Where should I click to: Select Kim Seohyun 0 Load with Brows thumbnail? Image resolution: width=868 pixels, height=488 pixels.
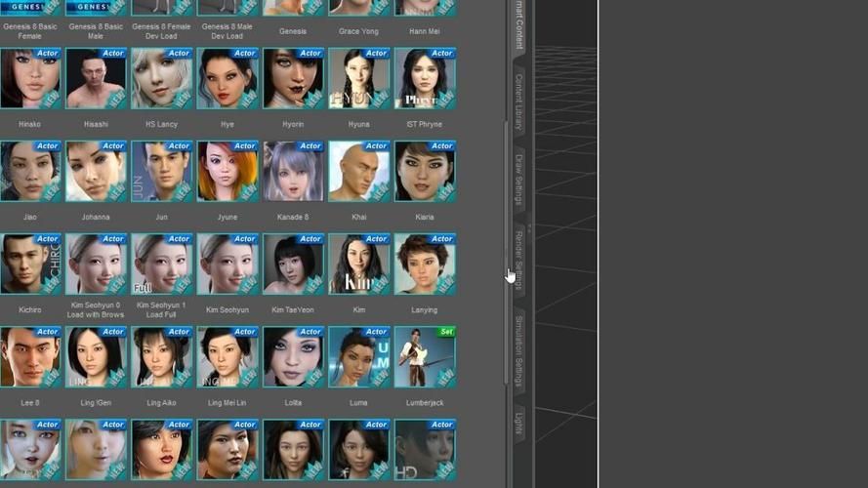[96, 264]
